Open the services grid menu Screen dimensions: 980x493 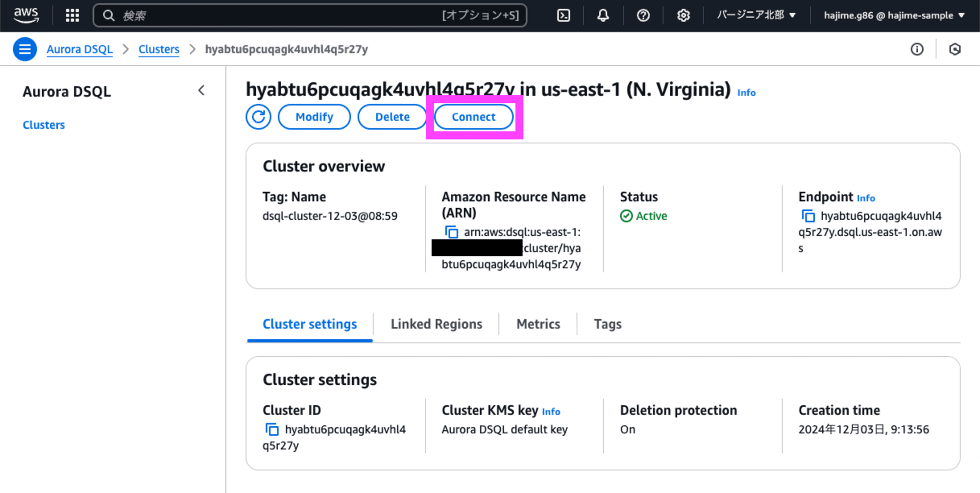(73, 16)
